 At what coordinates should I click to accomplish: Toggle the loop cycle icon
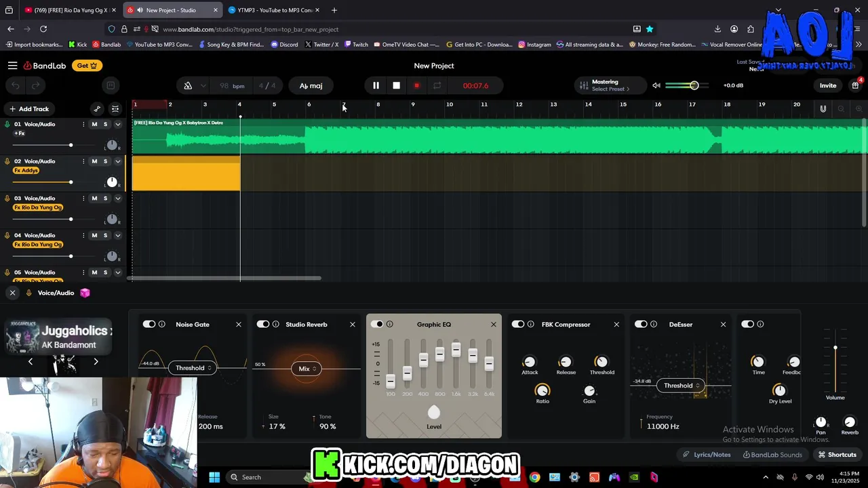[437, 85]
